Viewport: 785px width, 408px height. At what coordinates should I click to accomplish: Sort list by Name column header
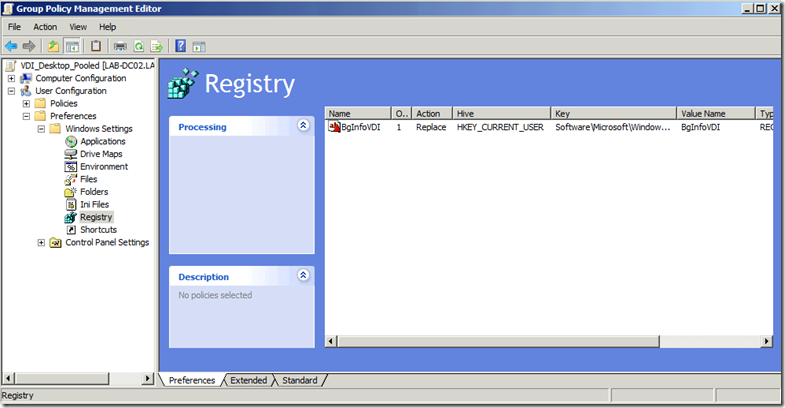358,114
